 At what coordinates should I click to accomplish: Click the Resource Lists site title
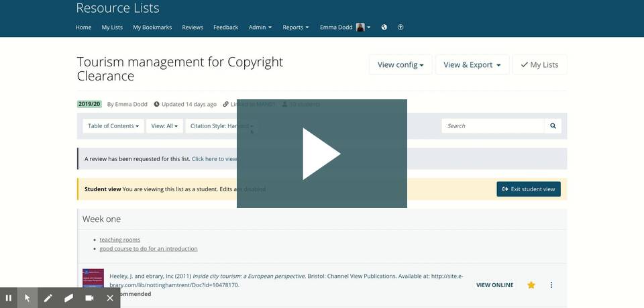click(x=118, y=8)
